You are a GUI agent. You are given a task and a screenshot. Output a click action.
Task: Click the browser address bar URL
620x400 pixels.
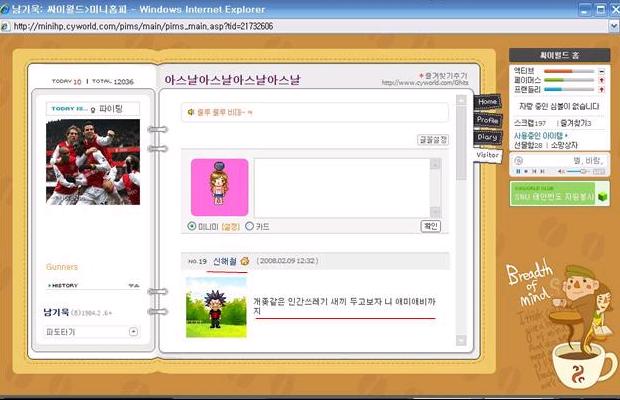click(143, 26)
